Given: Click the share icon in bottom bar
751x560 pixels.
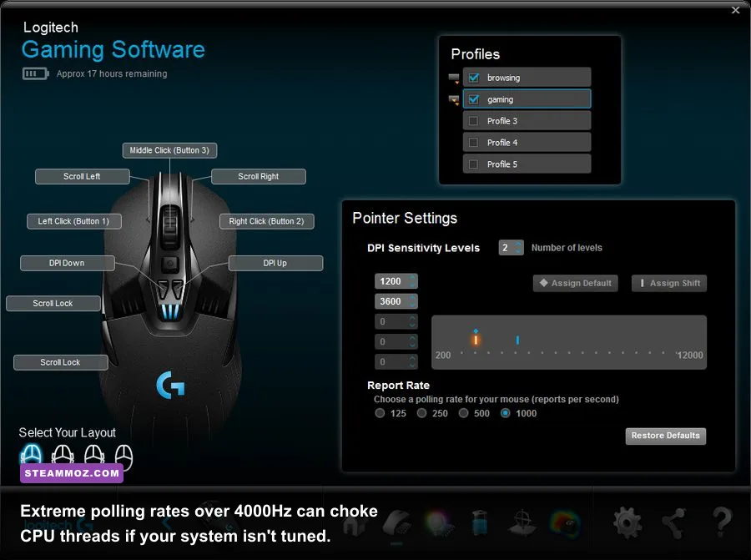Looking at the screenshot, I should pos(674,522).
